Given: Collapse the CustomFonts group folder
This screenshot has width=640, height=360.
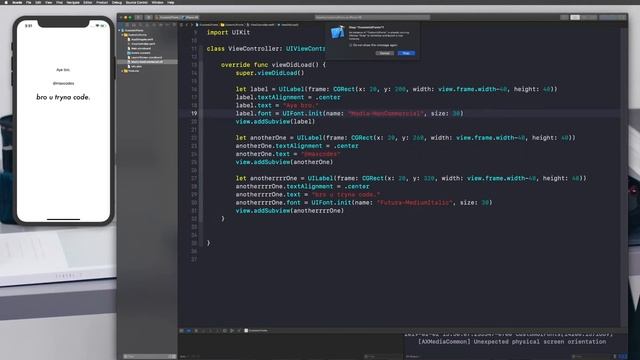Looking at the screenshot, I should [x=122, y=35].
